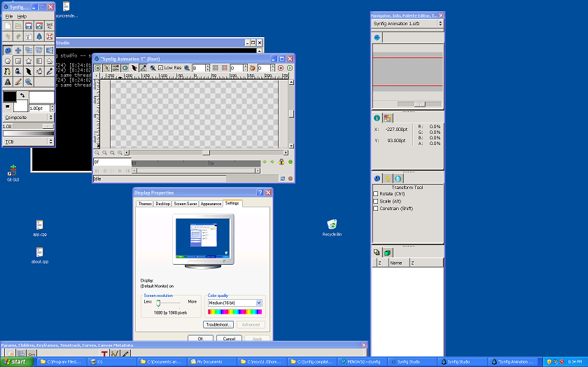
Task: Click the animation mode lock icon by the timeline
Action: pyautogui.click(x=281, y=162)
